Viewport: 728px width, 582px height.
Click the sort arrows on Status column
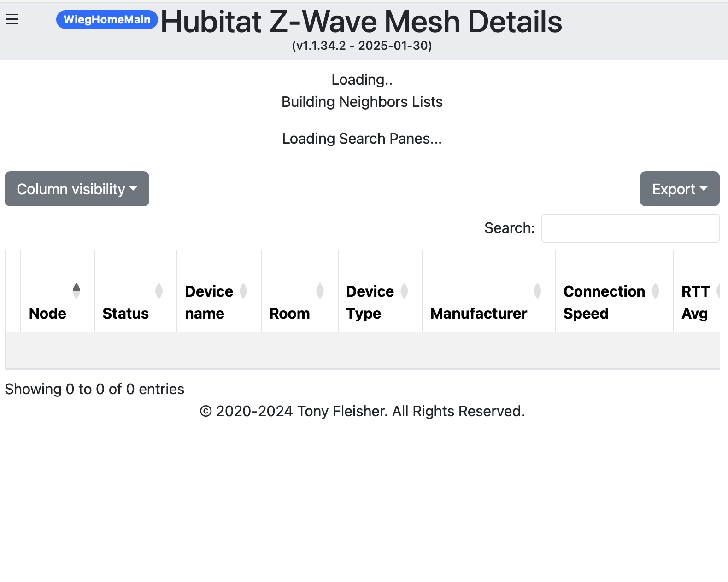coord(159,291)
